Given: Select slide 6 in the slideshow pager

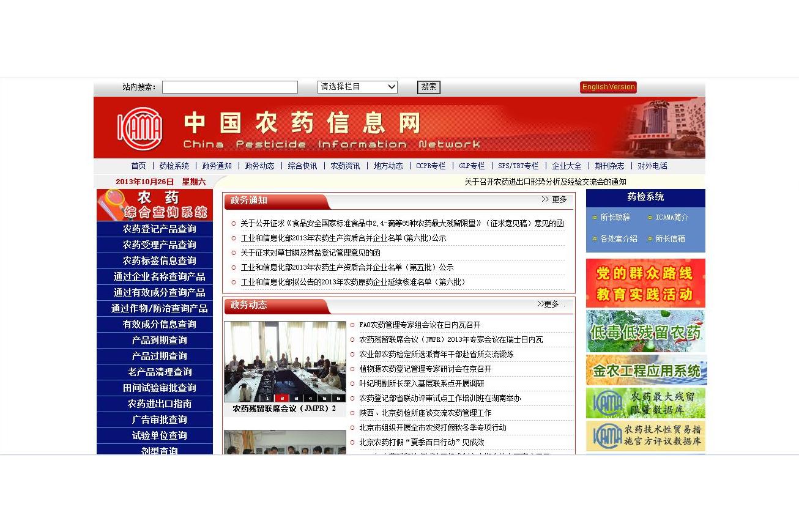Looking at the screenshot, I should click(x=338, y=398).
